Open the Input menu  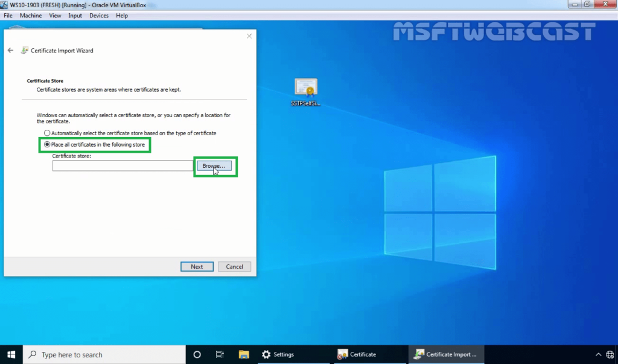pos(75,15)
